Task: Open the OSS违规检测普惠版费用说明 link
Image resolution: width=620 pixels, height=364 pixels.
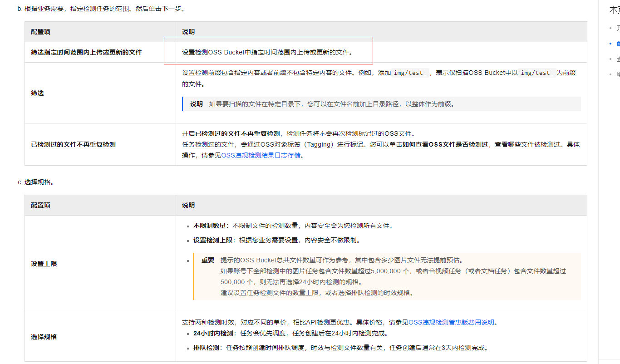Action: (x=451, y=322)
